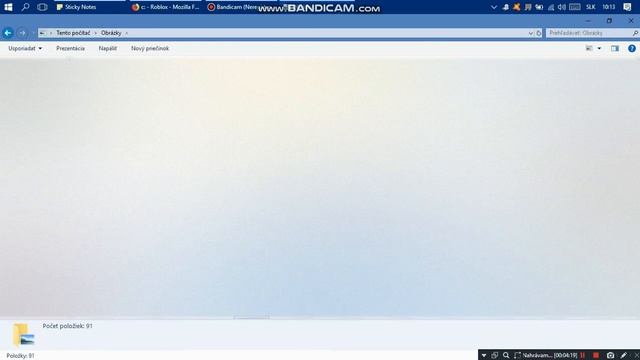Open the touch keyboard tray icon
The height and width of the screenshot is (360, 640).
coord(575,7)
